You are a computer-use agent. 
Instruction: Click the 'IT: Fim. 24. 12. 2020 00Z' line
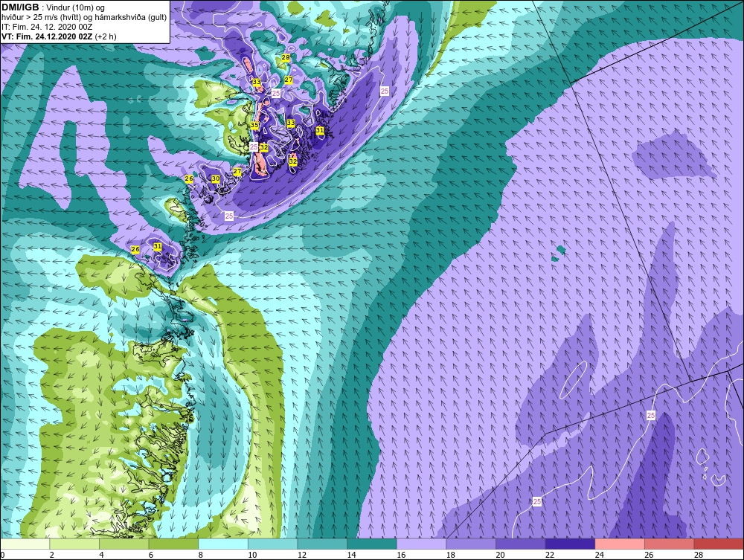(47, 27)
